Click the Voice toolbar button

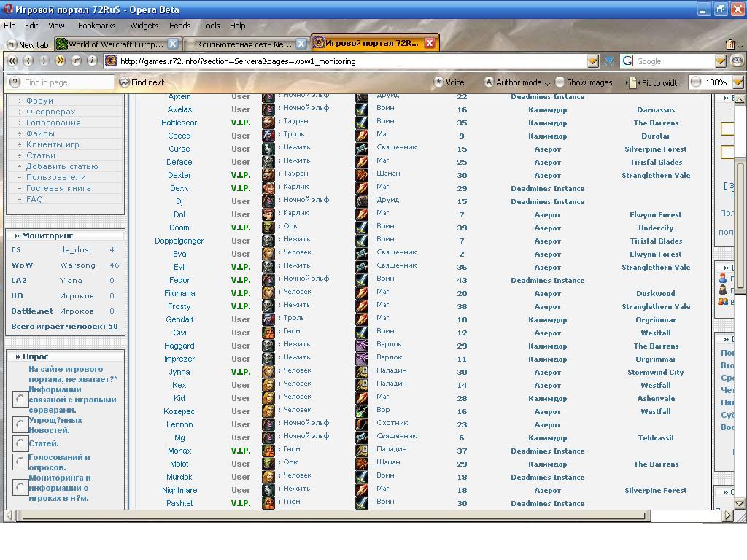449,82
